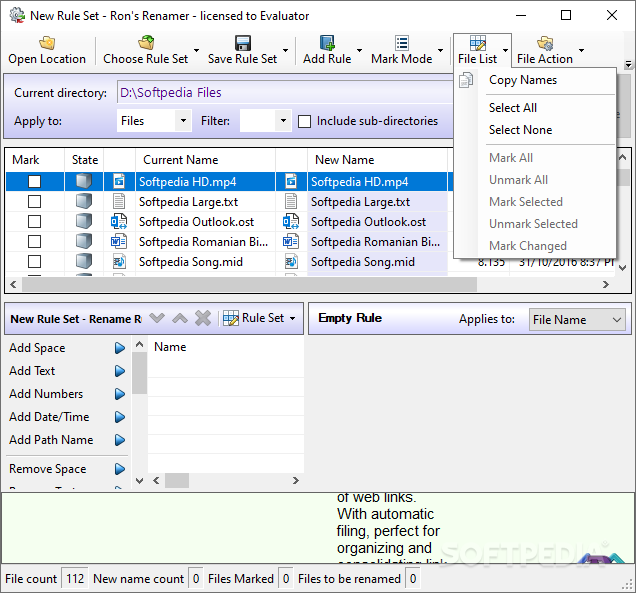Click the Add Space arrow icon
The width and height of the screenshot is (636, 593).
[120, 348]
